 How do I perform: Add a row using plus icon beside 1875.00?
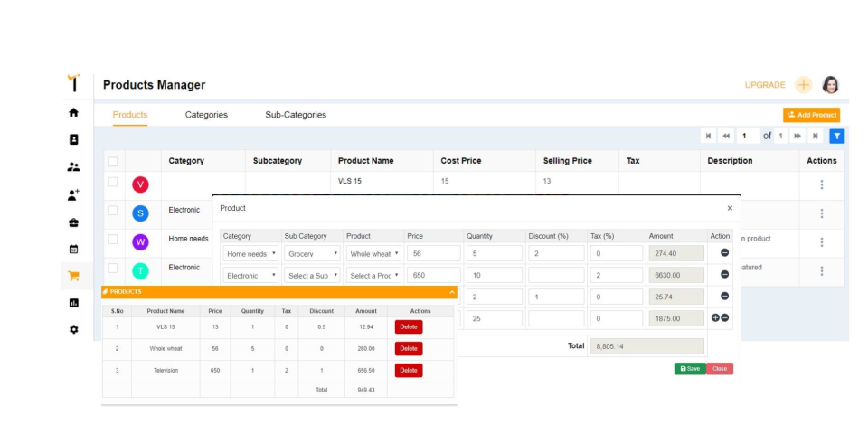(715, 317)
